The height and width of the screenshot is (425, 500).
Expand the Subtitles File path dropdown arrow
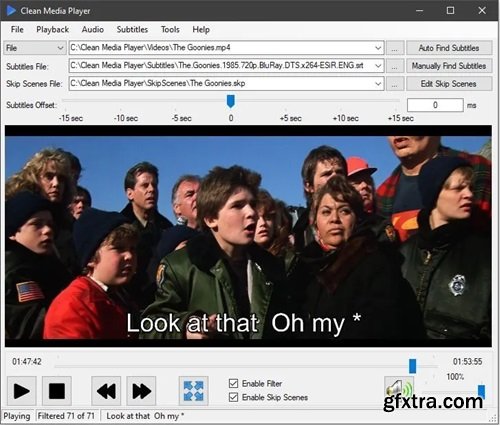pos(378,66)
